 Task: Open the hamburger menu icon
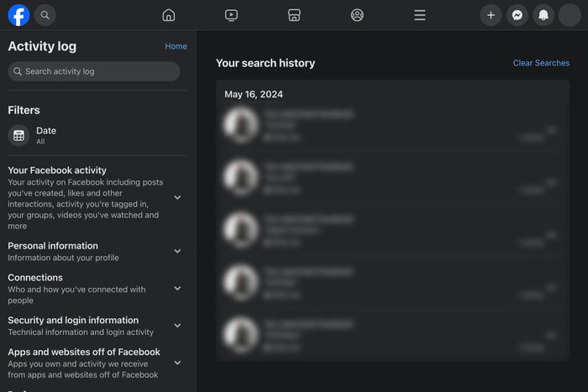[x=420, y=15]
